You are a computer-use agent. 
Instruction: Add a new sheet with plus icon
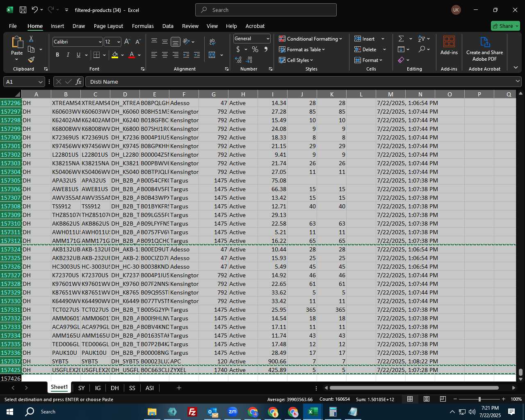coord(179,388)
